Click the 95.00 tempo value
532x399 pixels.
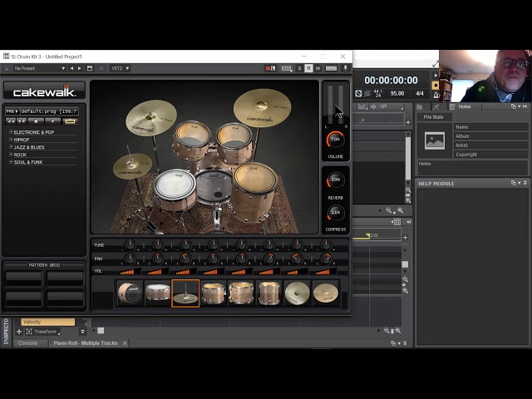click(397, 93)
